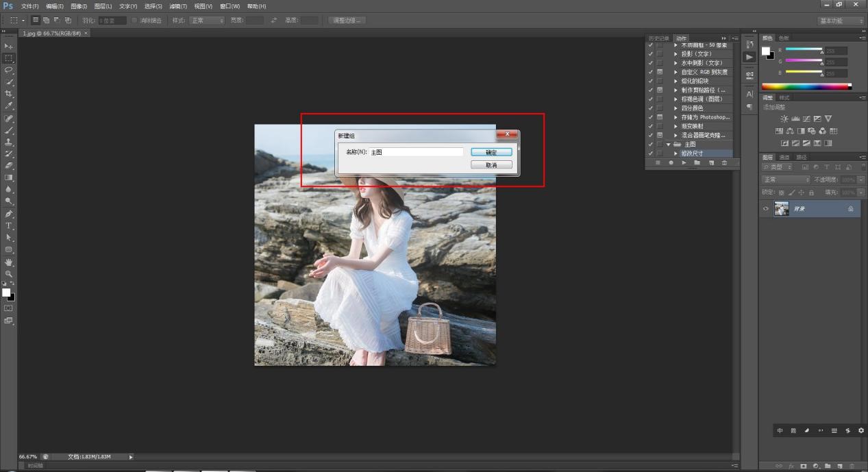The width and height of the screenshot is (868, 472).
Task: Collapse the 主图 action group
Action: 668,145
